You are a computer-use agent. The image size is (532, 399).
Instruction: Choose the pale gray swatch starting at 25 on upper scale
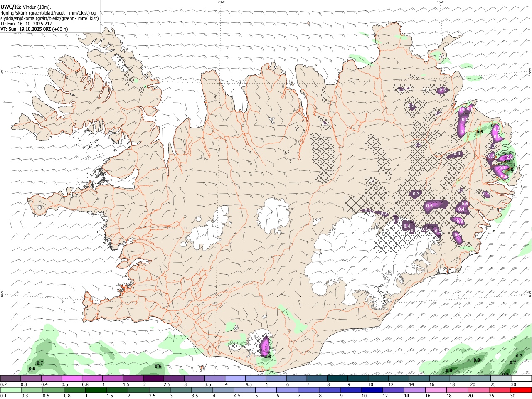pos(501,379)
